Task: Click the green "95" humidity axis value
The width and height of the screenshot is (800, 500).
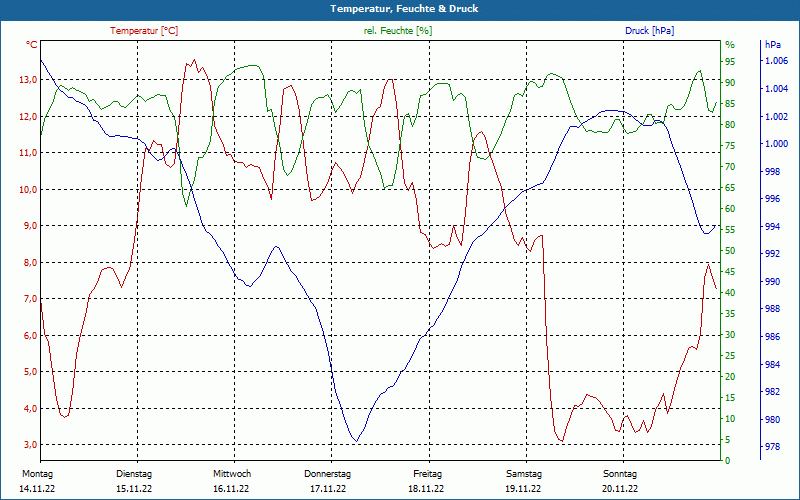Action: tap(730, 62)
